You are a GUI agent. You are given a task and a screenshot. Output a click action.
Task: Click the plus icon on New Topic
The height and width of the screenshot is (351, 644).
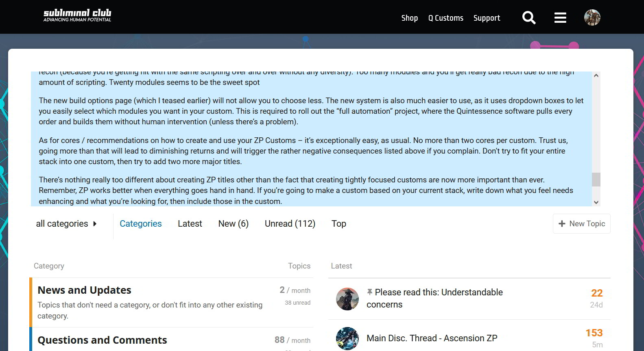pos(562,223)
